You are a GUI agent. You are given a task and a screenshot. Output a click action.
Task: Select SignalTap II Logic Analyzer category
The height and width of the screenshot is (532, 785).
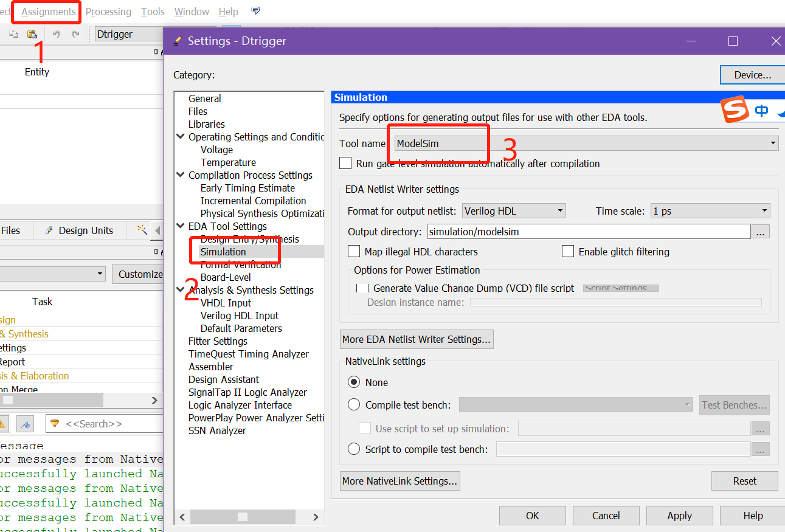click(247, 392)
